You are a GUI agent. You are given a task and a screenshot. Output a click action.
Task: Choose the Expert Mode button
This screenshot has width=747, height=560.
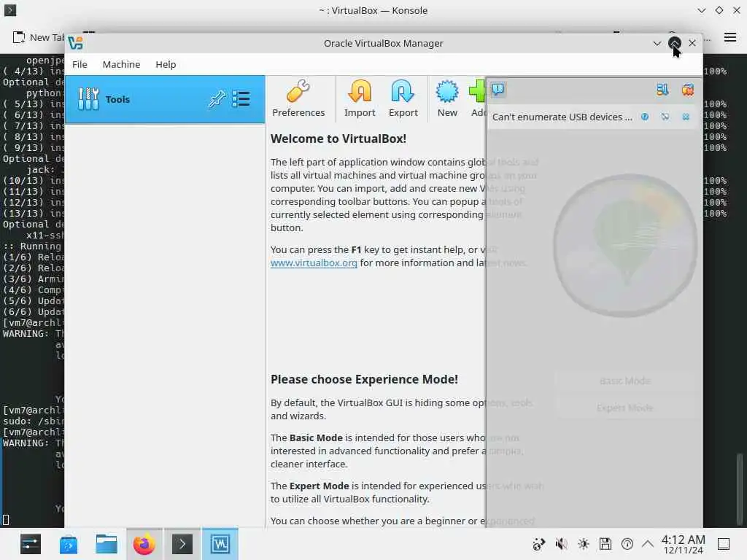tap(625, 408)
